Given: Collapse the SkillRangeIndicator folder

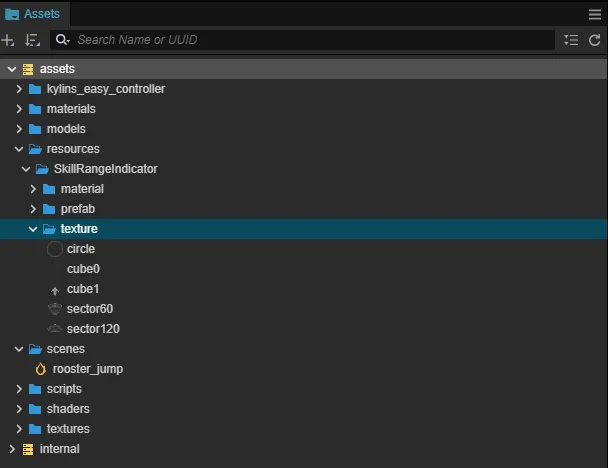Looking at the screenshot, I should tap(26, 169).
